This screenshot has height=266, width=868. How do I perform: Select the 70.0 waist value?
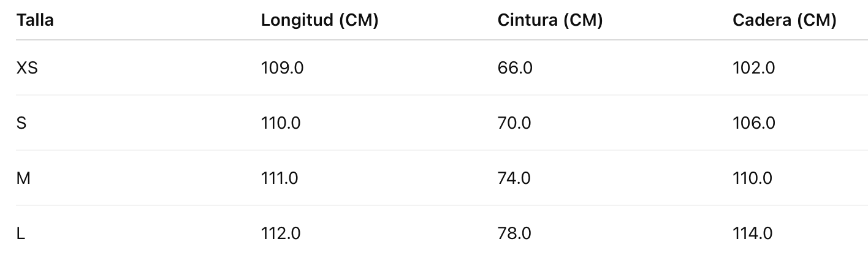[x=514, y=123]
